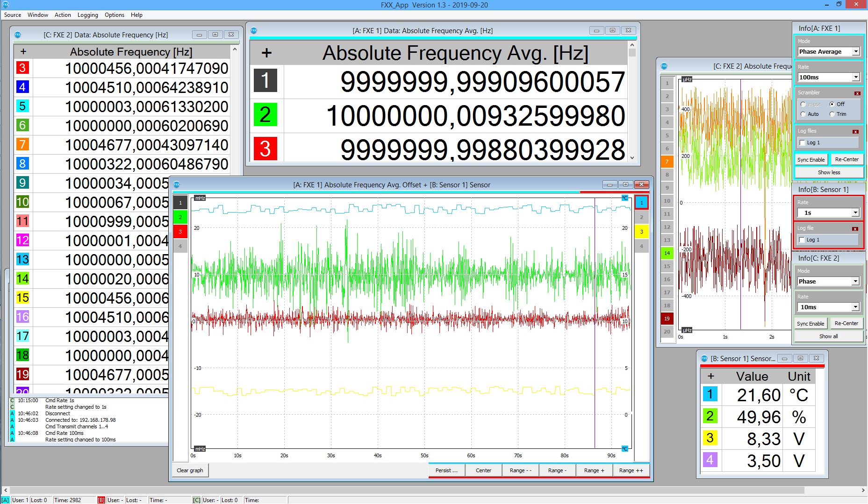Click the plus in Sensor value table header
The image size is (868, 504).
tap(711, 376)
